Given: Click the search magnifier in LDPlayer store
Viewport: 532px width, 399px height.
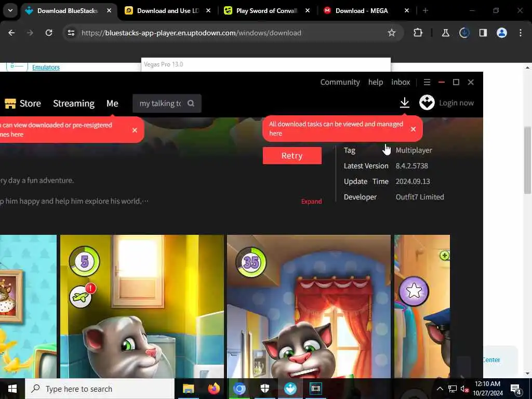Looking at the screenshot, I should 191,103.
